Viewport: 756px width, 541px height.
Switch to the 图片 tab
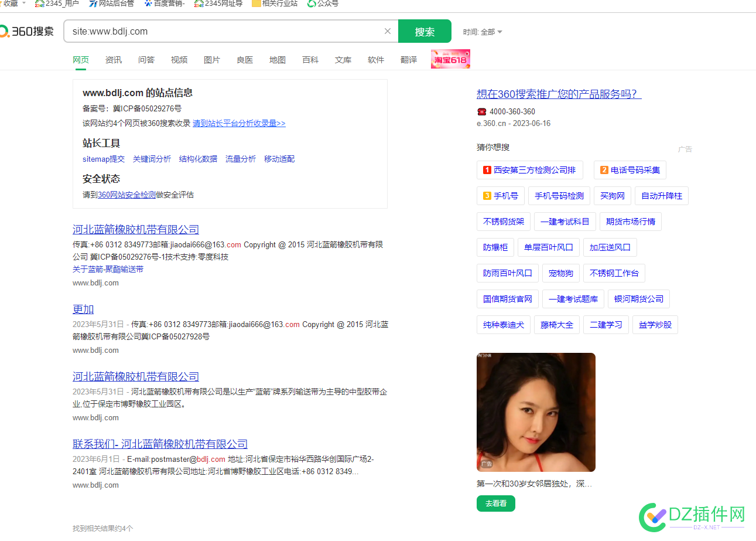pos(212,60)
